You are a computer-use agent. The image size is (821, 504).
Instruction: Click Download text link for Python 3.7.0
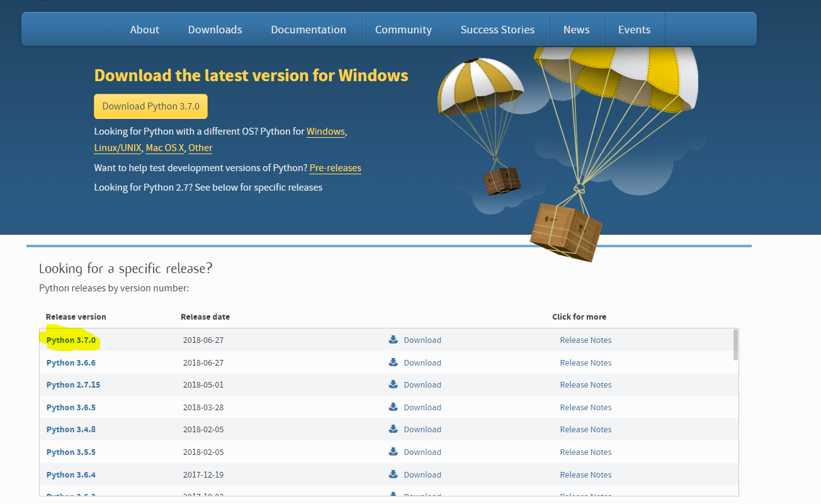tap(422, 340)
